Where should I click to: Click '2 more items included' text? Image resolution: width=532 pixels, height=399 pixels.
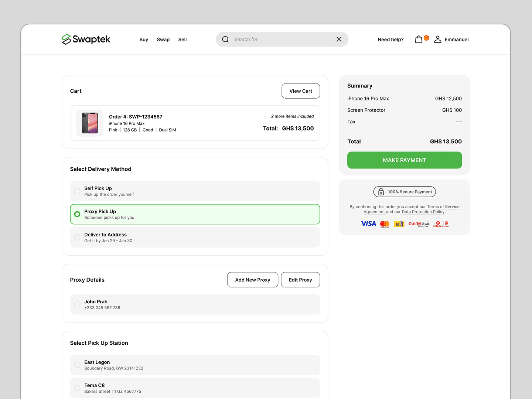292,116
